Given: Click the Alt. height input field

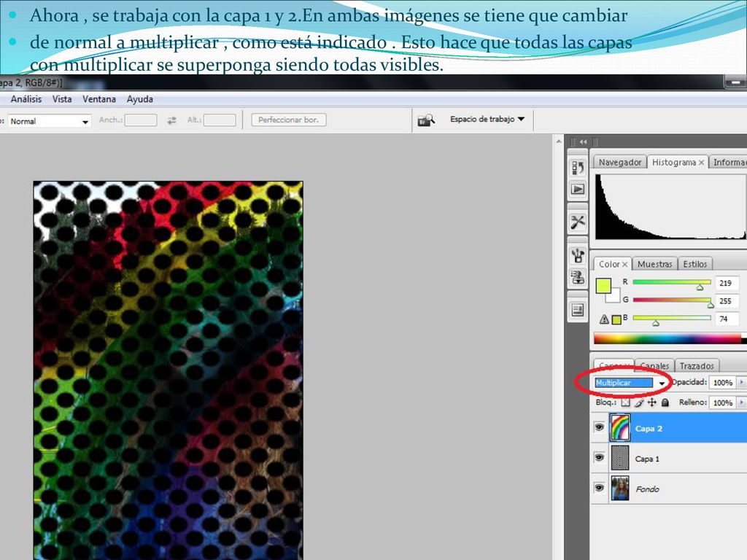Looking at the screenshot, I should [x=220, y=120].
